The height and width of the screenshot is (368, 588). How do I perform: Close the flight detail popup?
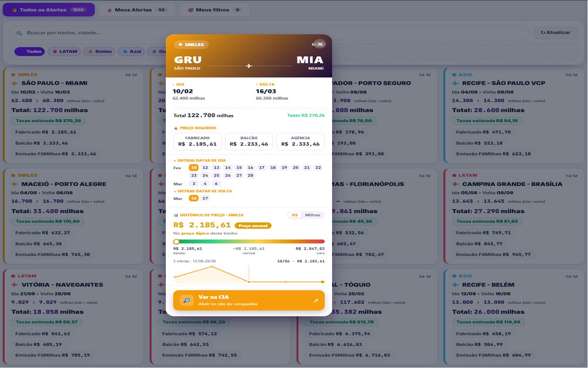tap(320, 44)
